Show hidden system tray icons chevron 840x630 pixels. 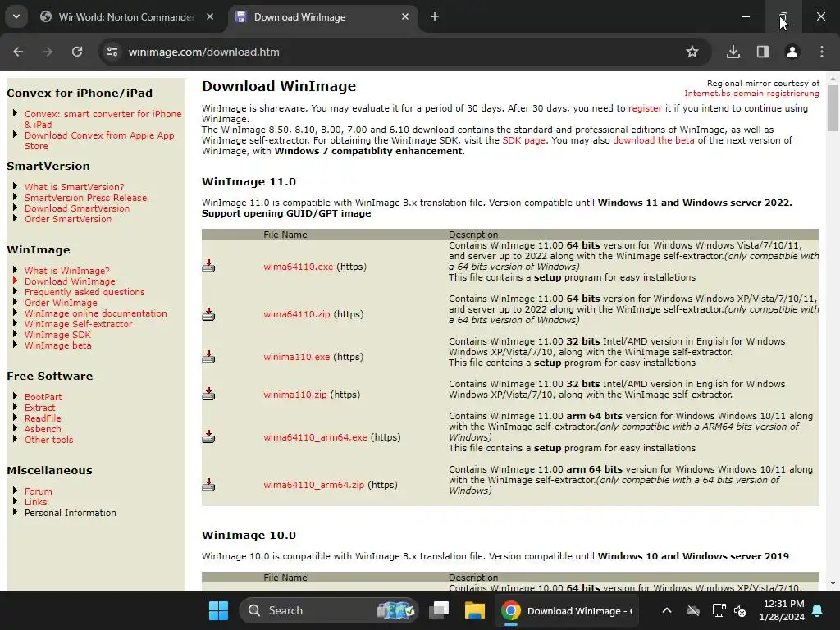tap(666, 610)
